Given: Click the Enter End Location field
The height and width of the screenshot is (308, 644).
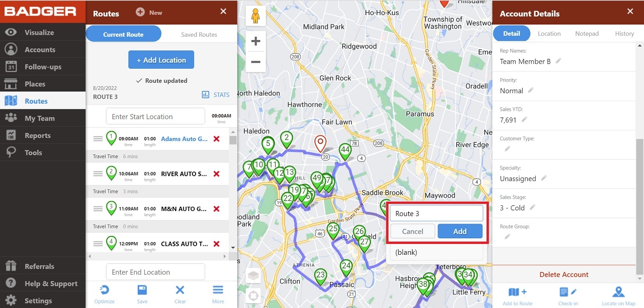Looking at the screenshot, I should (x=155, y=272).
